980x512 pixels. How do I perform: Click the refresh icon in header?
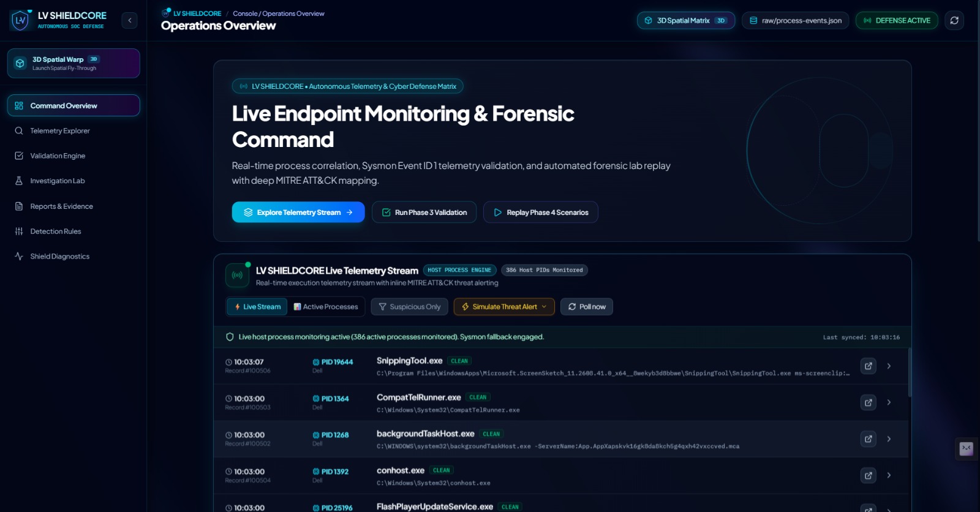(954, 20)
